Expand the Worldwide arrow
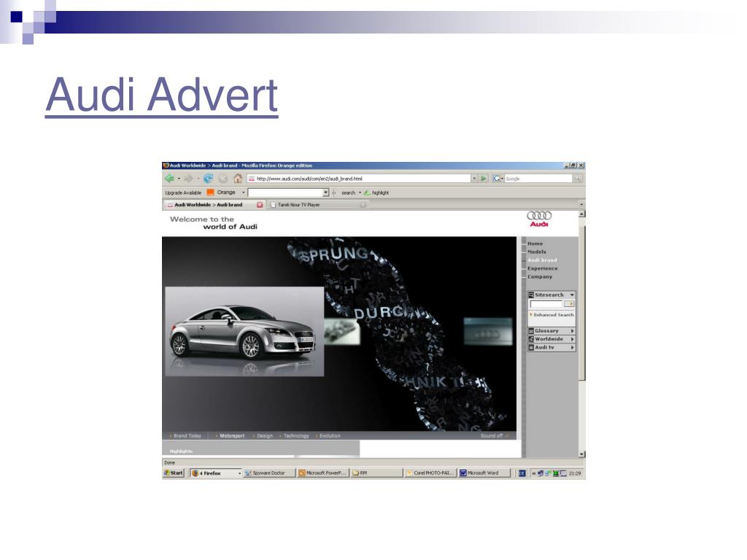This screenshot has height=560, width=747. (572, 339)
